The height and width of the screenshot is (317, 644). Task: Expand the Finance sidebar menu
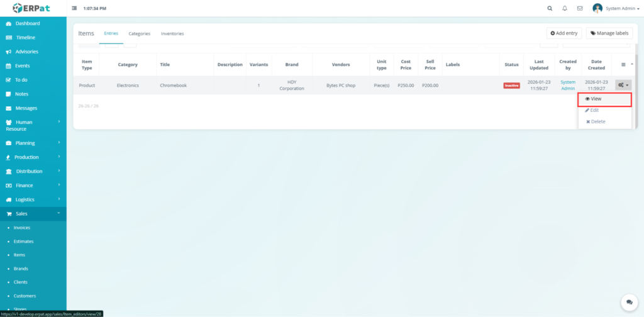tap(33, 185)
